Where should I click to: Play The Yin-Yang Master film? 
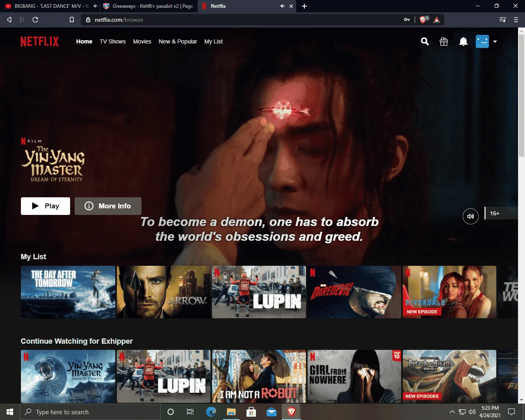point(46,206)
